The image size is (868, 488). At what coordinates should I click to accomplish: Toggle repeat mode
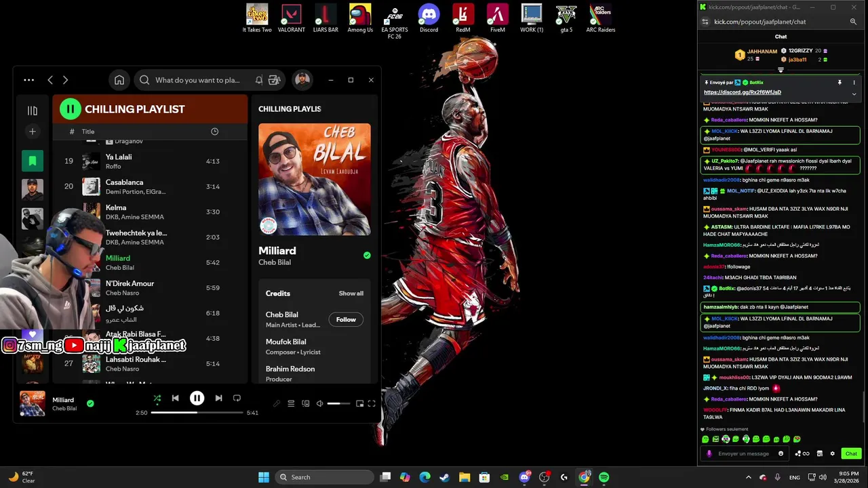pyautogui.click(x=237, y=398)
